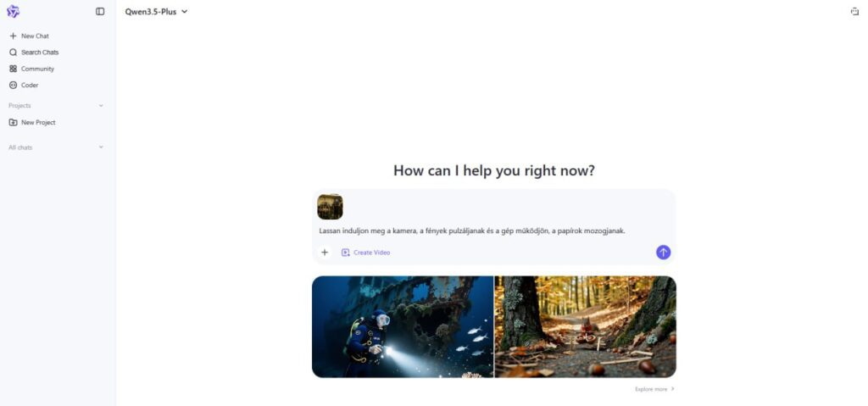868x406 pixels.
Task: Send the prompt with the purple arrow button
Action: point(663,253)
